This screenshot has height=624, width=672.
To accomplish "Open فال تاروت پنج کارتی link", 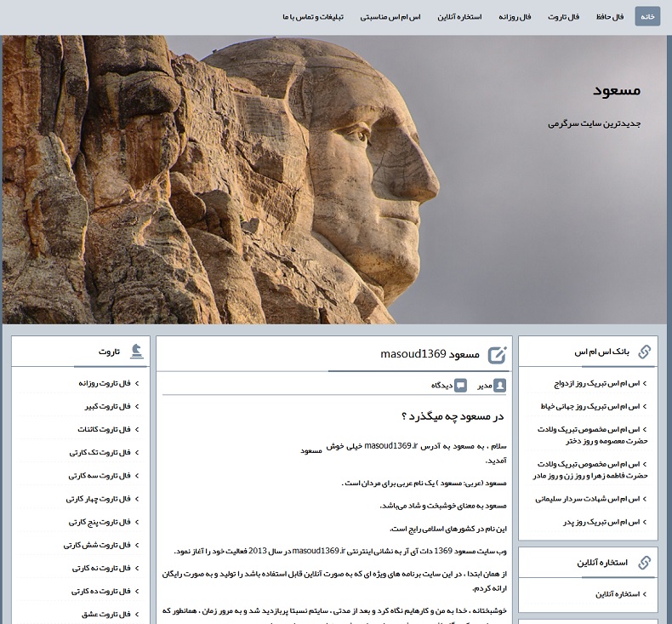I will pos(100,522).
